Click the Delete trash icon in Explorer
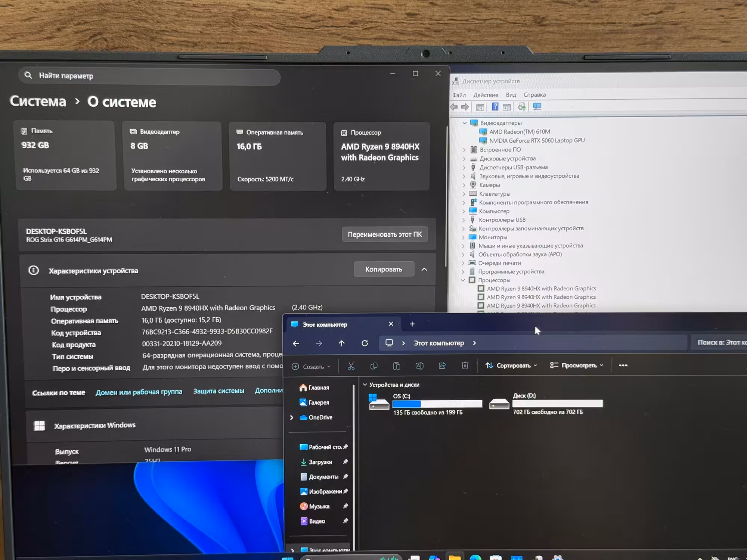The image size is (747, 560). tap(465, 365)
